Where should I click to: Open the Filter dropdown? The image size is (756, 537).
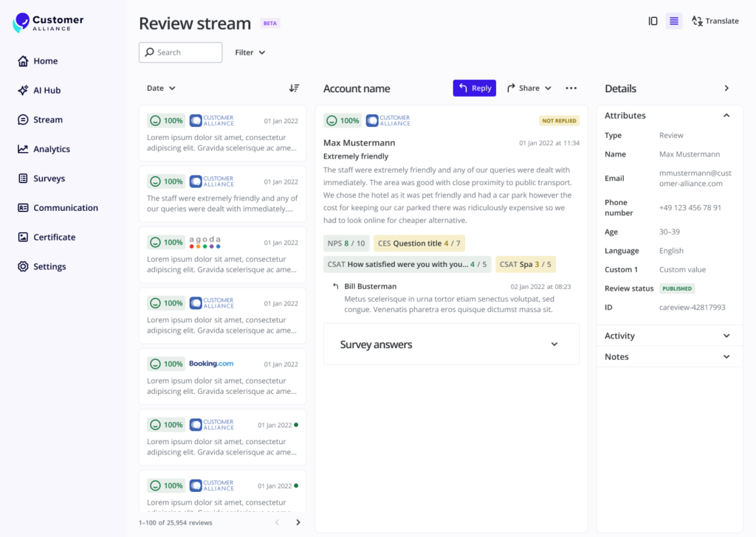tap(250, 52)
